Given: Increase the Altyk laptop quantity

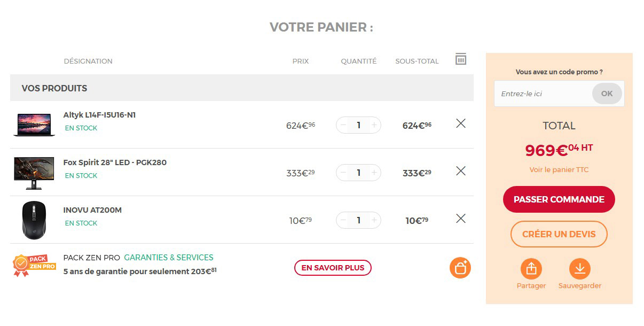Looking at the screenshot, I should tap(374, 125).
